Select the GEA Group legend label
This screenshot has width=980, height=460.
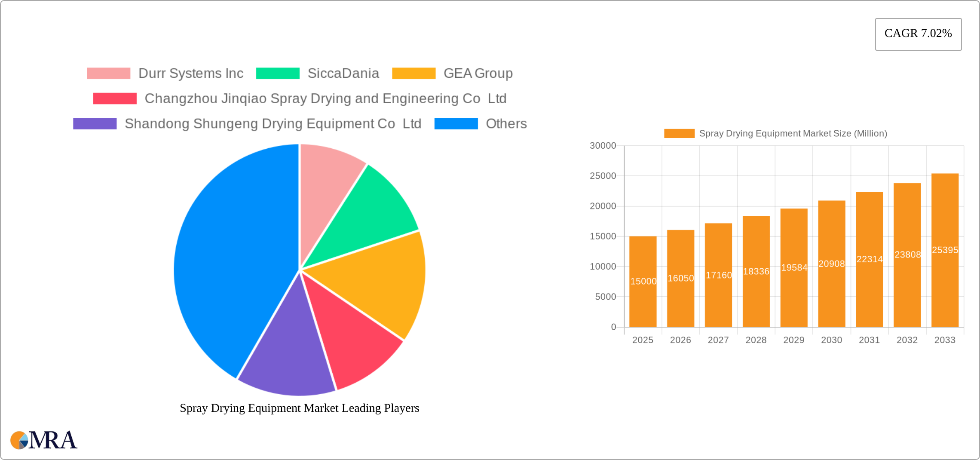pyautogui.click(x=478, y=74)
